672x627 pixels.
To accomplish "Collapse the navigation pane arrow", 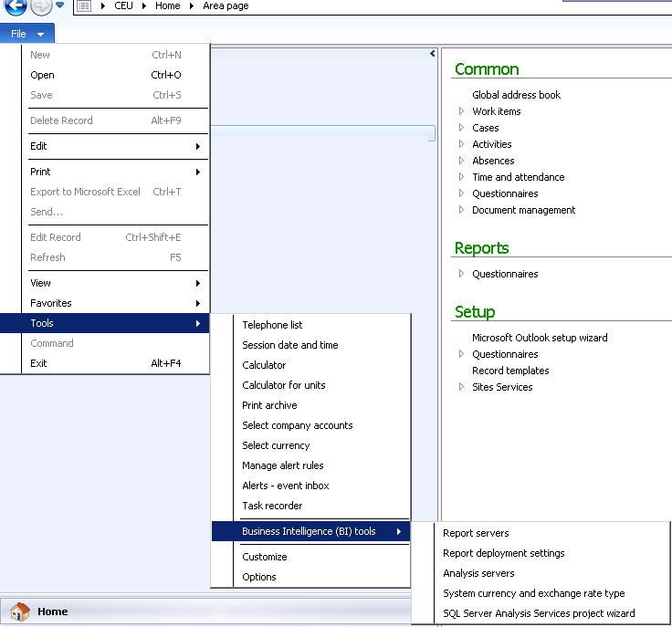I will pos(432,54).
